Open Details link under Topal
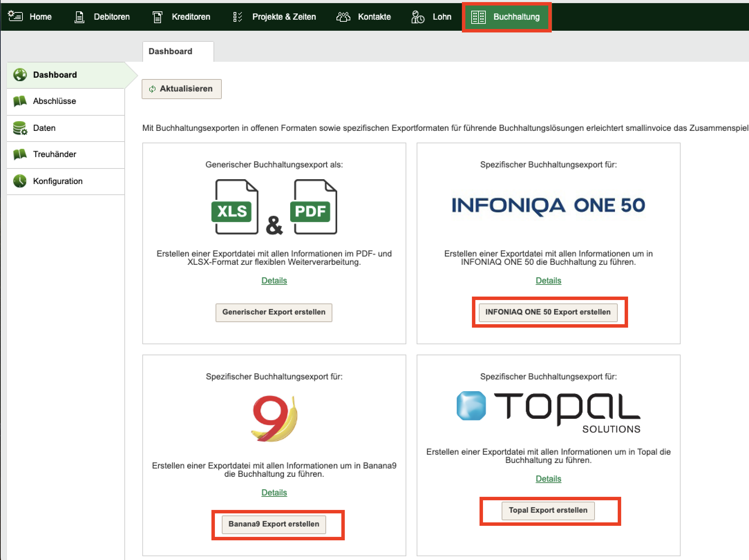The width and height of the screenshot is (749, 560). (x=548, y=479)
